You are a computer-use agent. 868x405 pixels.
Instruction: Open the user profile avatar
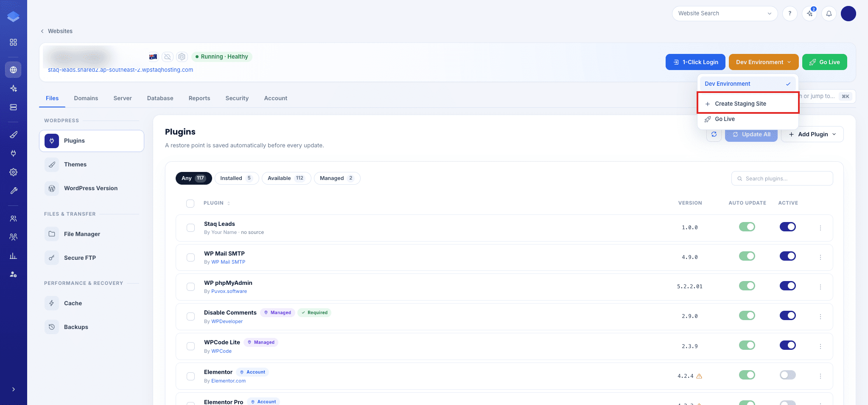(848, 14)
